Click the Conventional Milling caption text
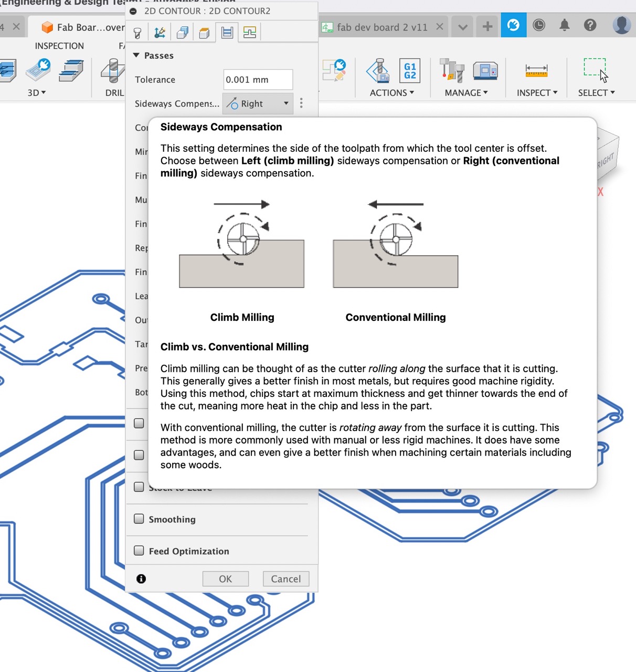 click(x=396, y=318)
